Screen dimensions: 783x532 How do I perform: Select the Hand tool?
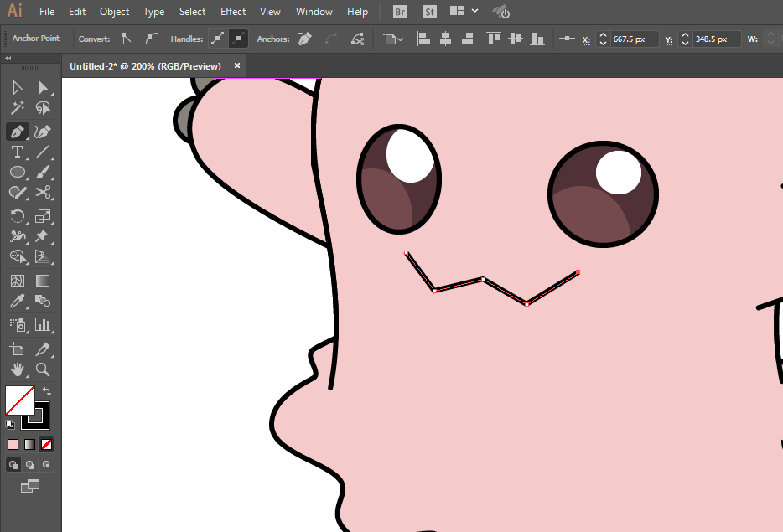18,369
